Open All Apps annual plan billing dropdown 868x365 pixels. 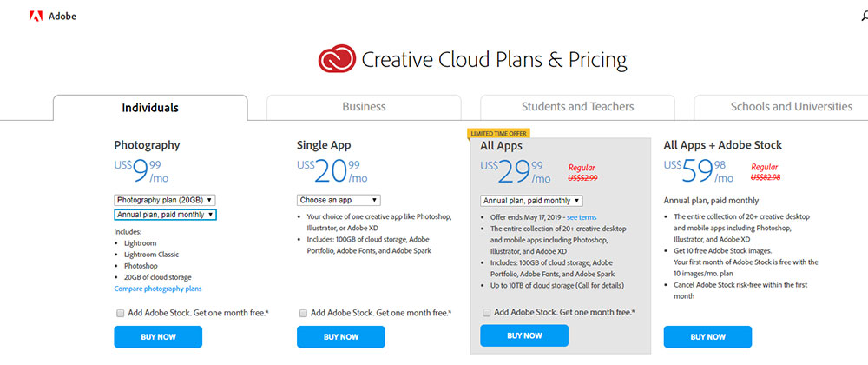(531, 201)
